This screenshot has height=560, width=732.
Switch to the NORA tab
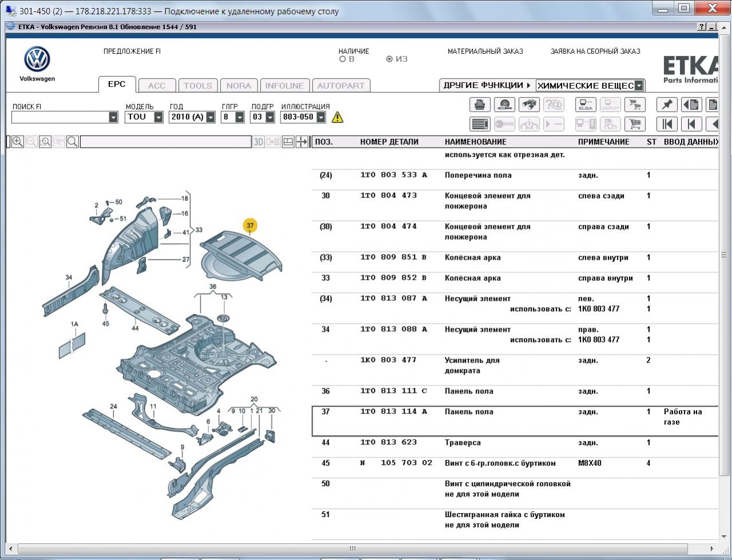(239, 86)
